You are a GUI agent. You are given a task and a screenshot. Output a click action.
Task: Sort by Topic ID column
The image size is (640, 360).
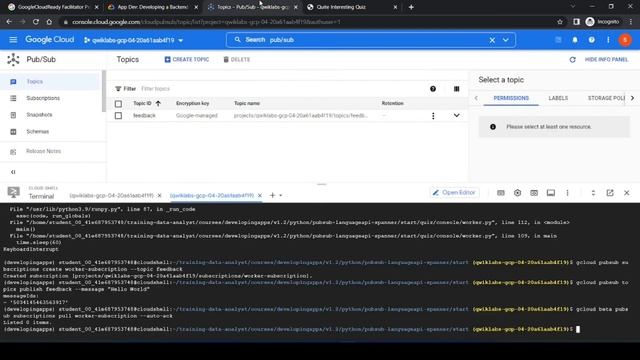click(147, 104)
